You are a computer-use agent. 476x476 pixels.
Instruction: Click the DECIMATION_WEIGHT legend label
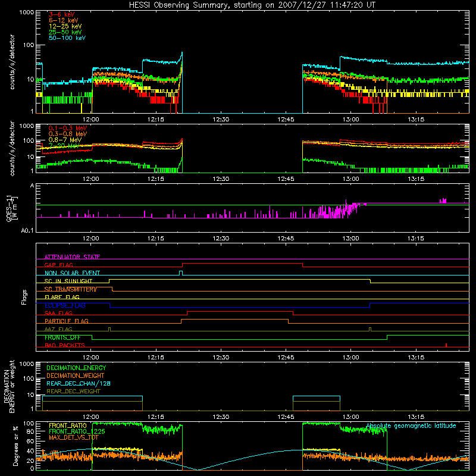click(76, 375)
